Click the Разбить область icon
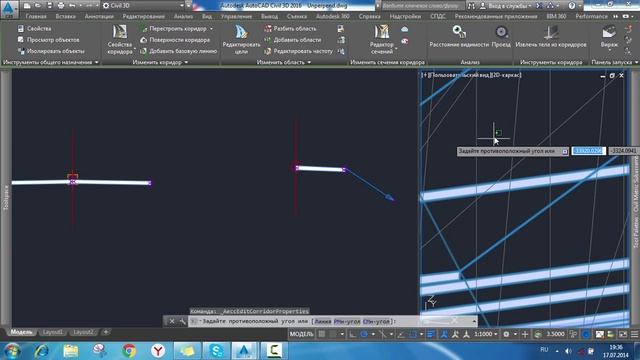This screenshot has width=640, height=360. (x=268, y=29)
